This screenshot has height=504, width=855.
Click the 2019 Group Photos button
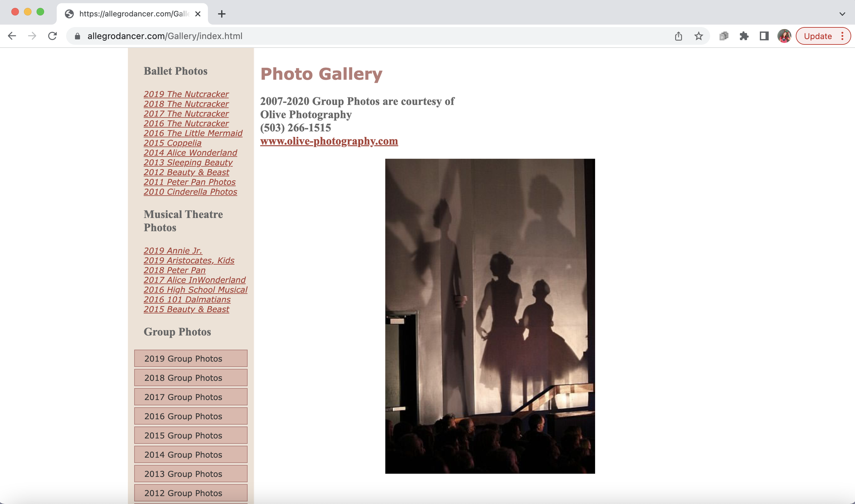190,358
